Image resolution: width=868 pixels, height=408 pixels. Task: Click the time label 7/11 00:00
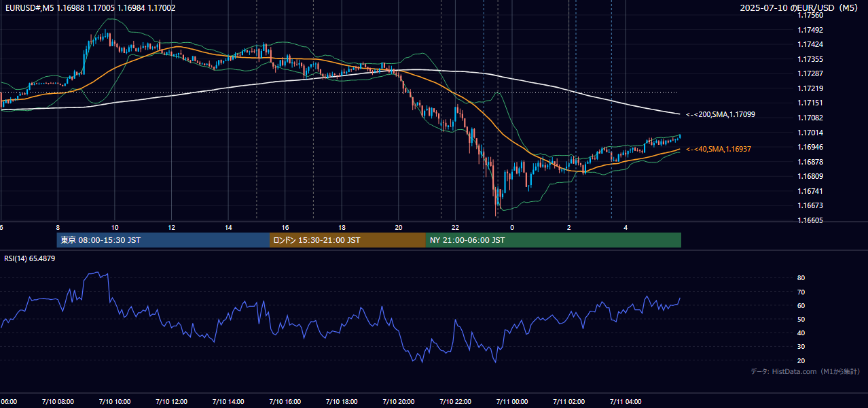[x=512, y=401]
